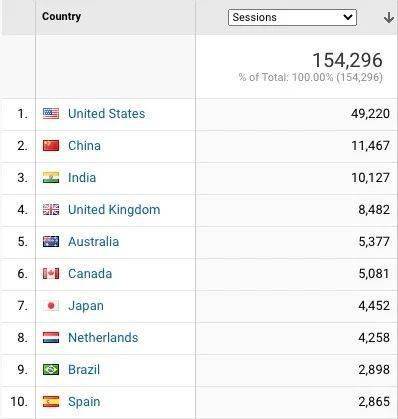The image size is (398, 419).
Task: Click the Country column header
Action: [x=61, y=16]
